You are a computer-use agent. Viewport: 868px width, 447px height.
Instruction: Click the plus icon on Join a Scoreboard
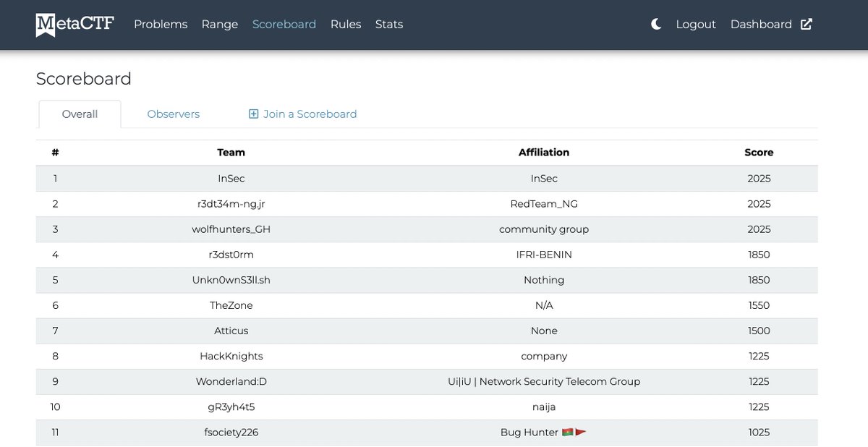click(253, 114)
